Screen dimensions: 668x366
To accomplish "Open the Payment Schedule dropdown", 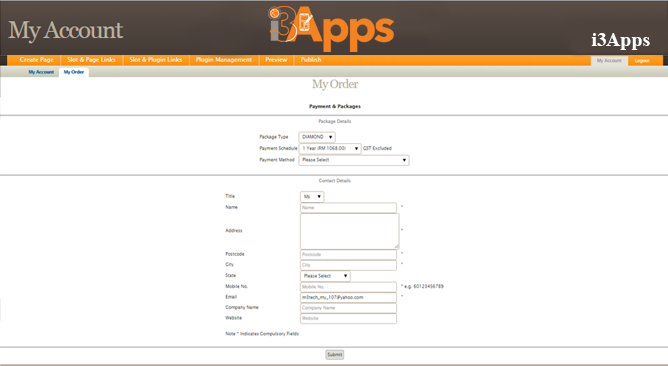I will (330, 148).
